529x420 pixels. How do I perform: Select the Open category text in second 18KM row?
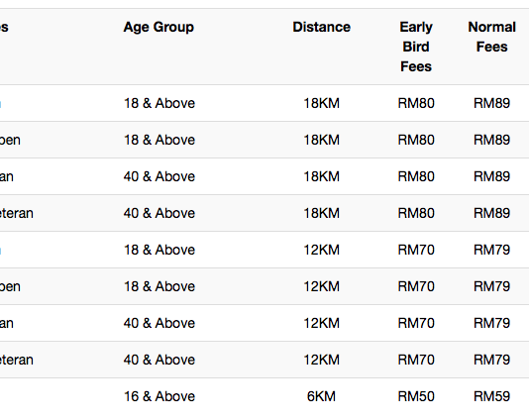[x=10, y=141]
